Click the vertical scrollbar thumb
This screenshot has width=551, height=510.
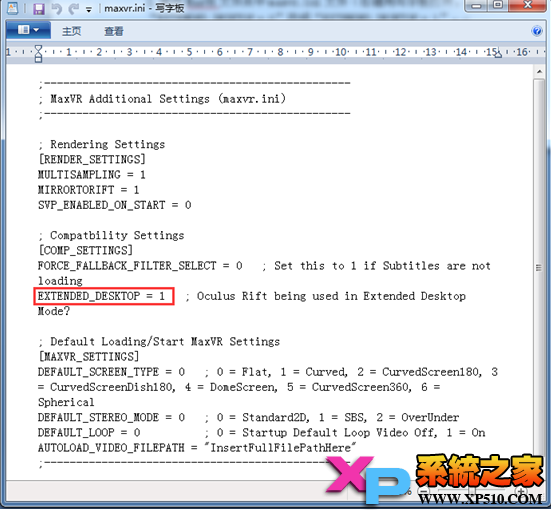pyautogui.click(x=539, y=268)
